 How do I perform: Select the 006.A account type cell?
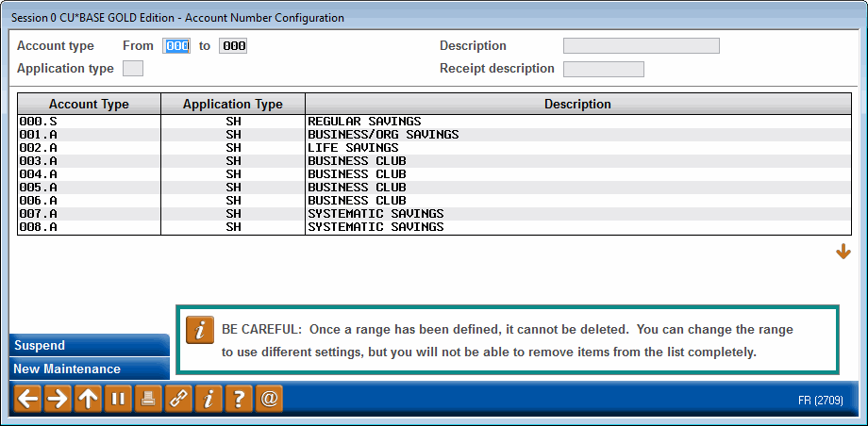point(89,201)
